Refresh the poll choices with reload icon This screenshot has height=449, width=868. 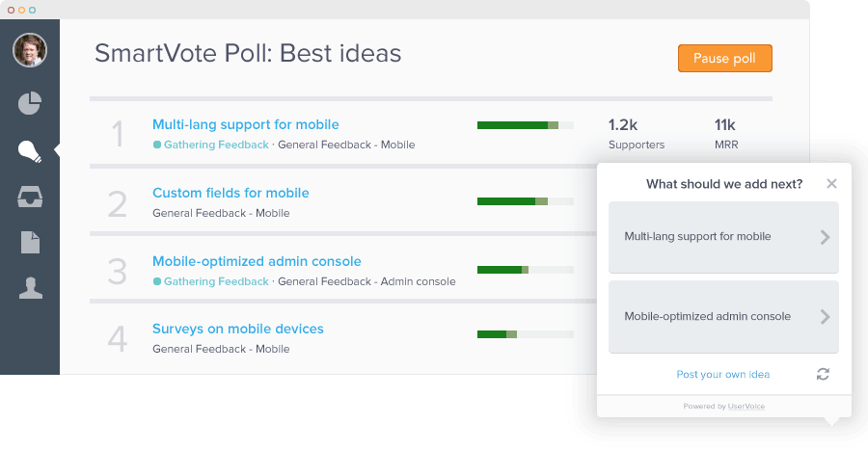(823, 374)
